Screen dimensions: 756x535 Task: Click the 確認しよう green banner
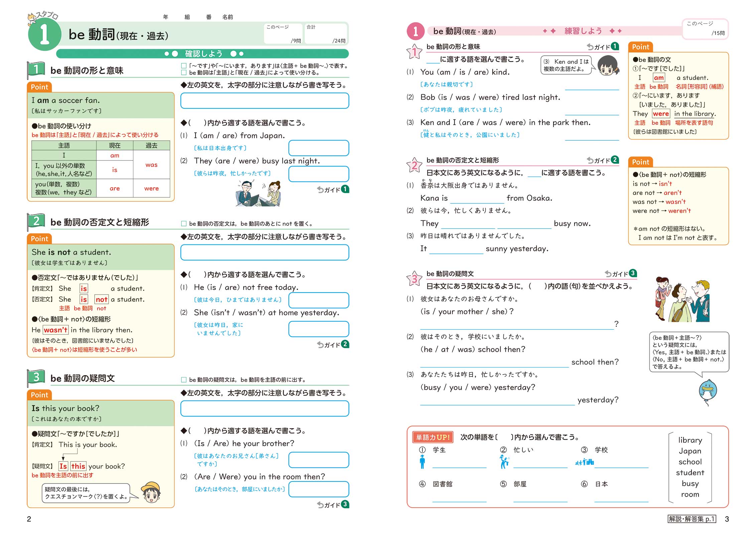pos(203,53)
